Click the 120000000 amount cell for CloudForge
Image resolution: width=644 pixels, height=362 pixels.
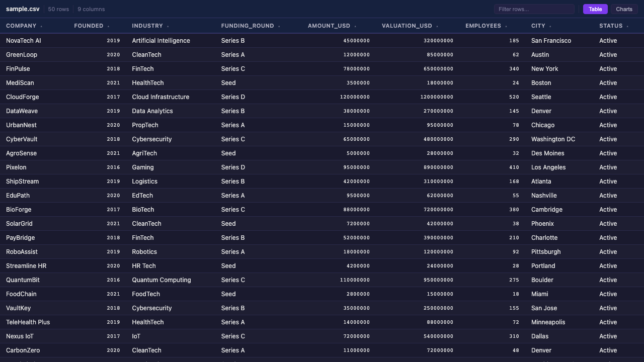(339, 97)
